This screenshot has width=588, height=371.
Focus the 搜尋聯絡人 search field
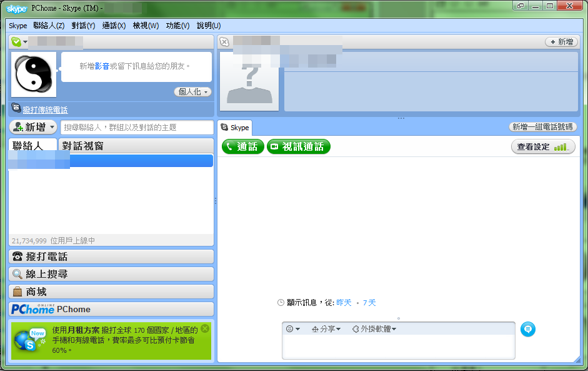click(137, 127)
